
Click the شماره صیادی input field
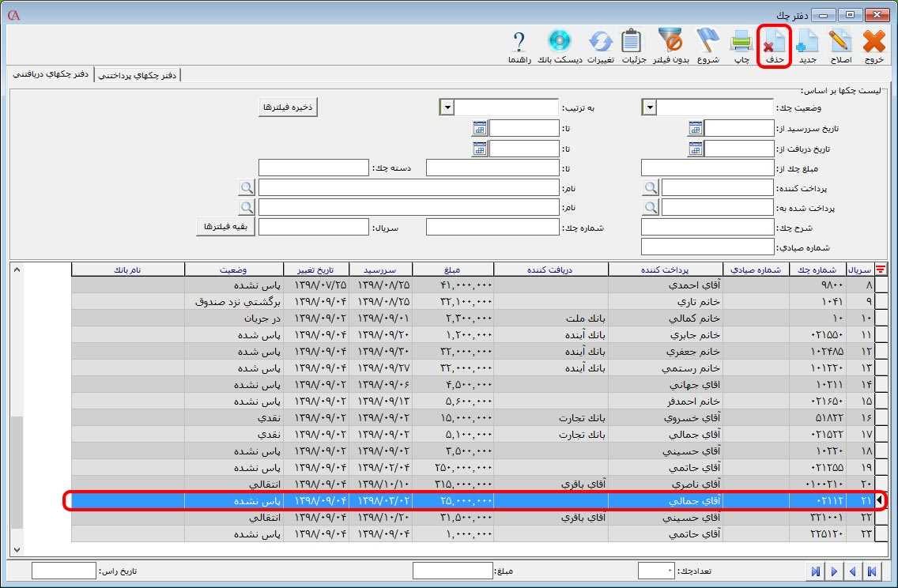pyautogui.click(x=707, y=248)
